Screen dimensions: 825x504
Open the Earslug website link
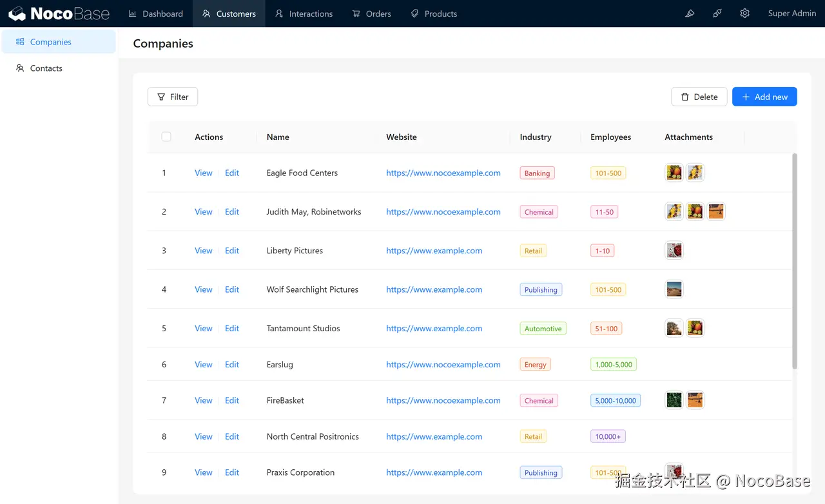[443, 364]
